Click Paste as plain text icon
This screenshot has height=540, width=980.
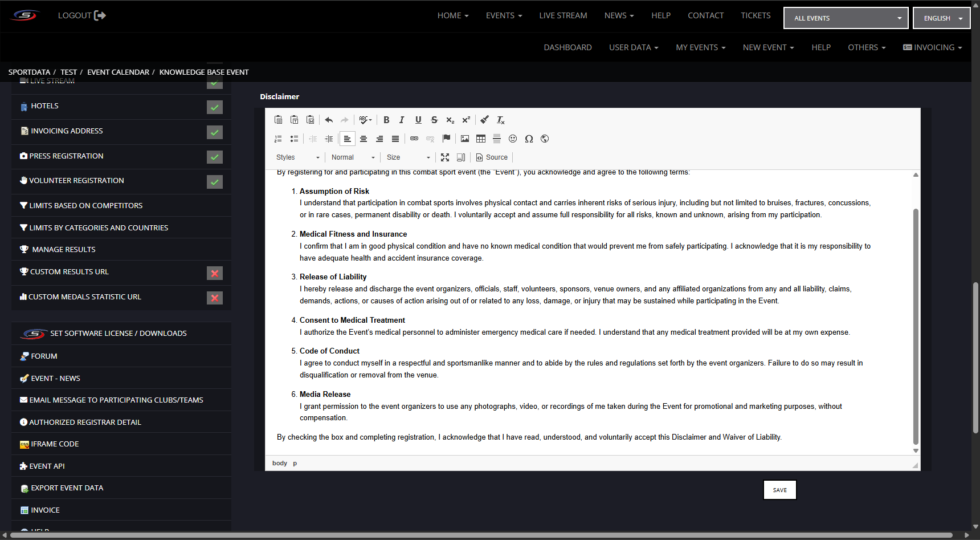click(x=294, y=120)
